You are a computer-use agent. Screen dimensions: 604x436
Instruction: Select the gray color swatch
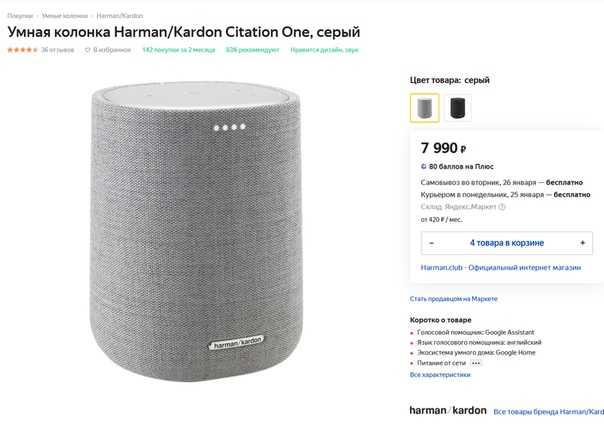pos(424,108)
